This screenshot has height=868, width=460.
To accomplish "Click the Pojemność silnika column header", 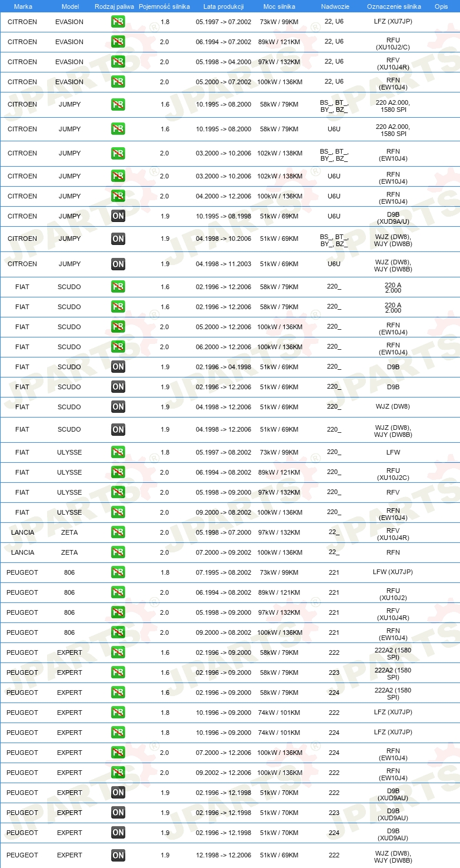I will pyautogui.click(x=164, y=6).
